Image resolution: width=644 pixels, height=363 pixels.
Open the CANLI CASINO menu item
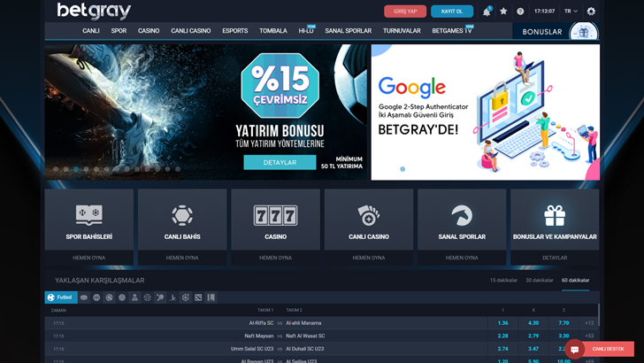point(190,31)
